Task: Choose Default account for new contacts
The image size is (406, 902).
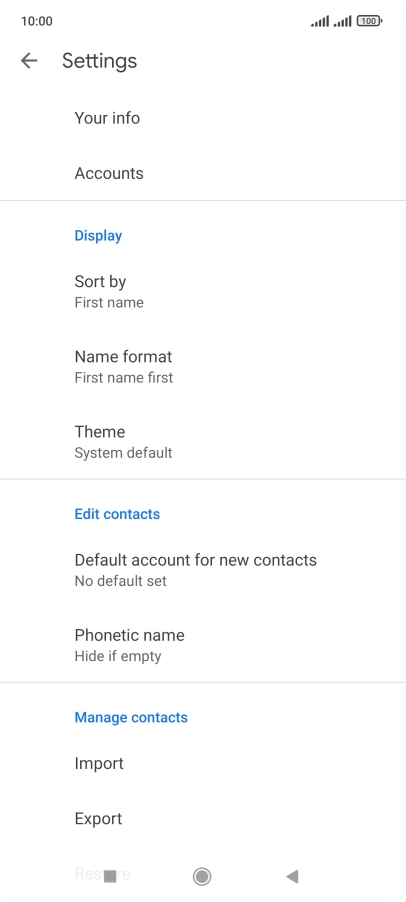Action: (x=203, y=570)
